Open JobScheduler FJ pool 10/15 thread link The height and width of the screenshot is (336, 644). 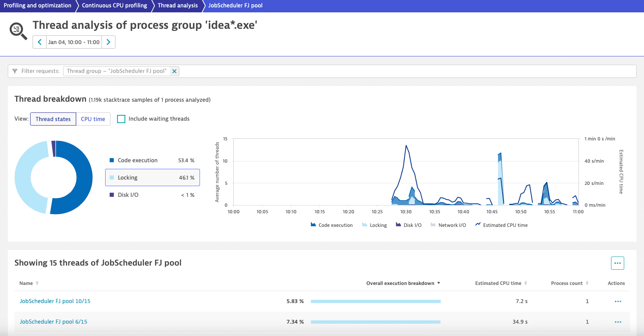pos(55,301)
